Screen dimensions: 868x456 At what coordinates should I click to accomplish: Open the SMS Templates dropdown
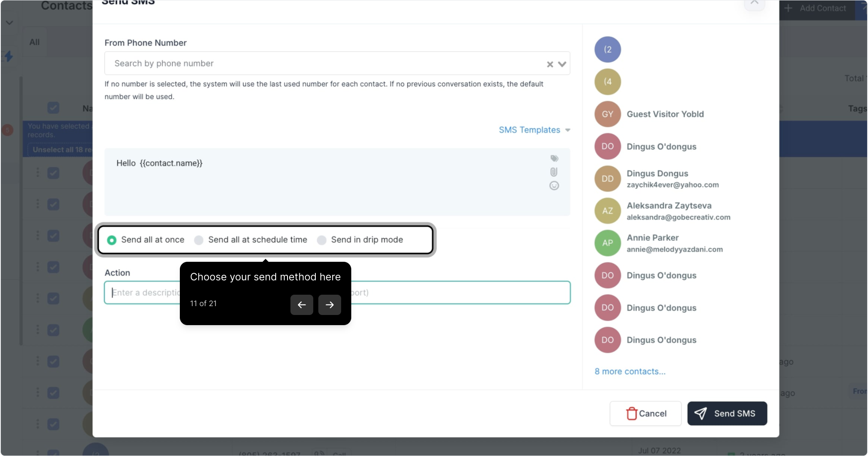[534, 130]
